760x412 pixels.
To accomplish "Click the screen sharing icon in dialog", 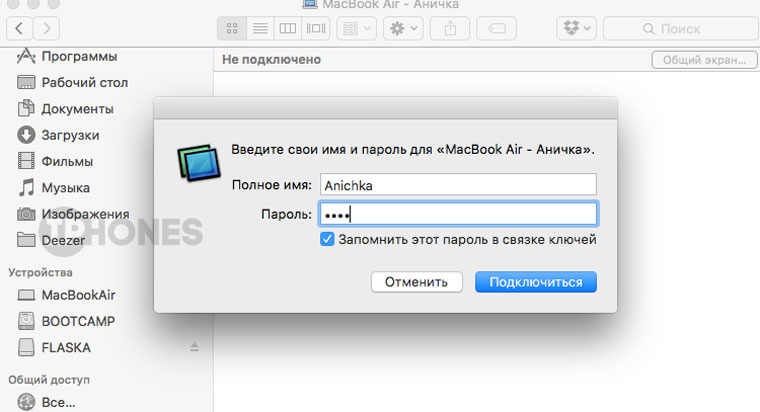I will pos(199,162).
